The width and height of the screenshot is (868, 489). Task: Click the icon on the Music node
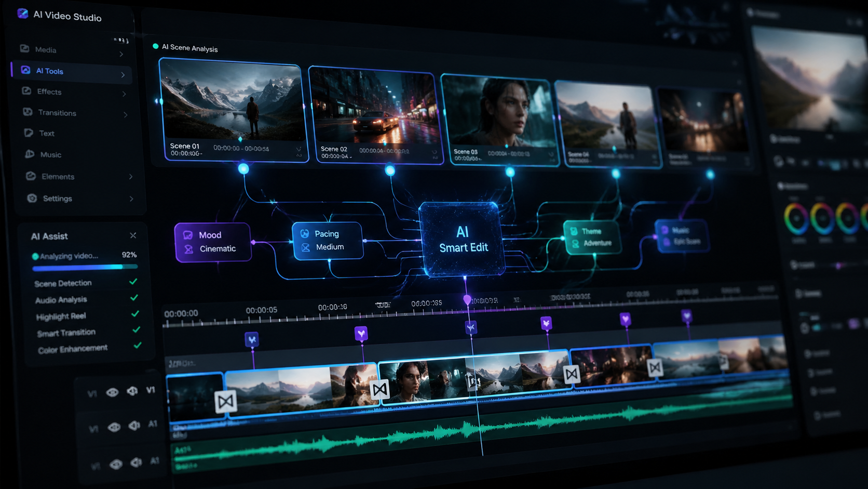tap(664, 230)
